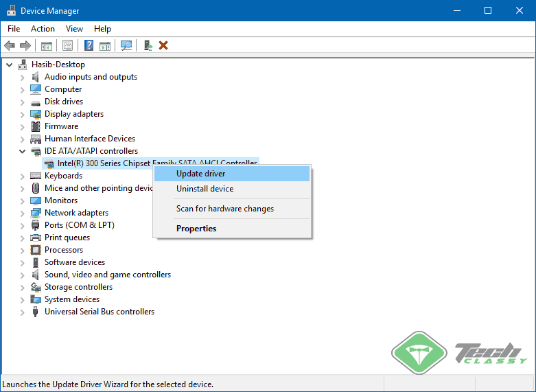Click the Device Manager title bar icon
The width and height of the screenshot is (536, 392).
pyautogui.click(x=11, y=10)
